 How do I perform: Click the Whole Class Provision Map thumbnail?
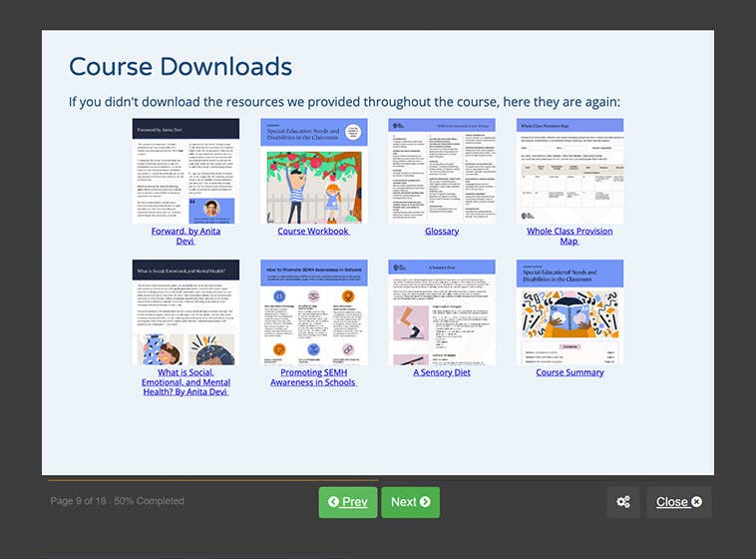point(569,171)
